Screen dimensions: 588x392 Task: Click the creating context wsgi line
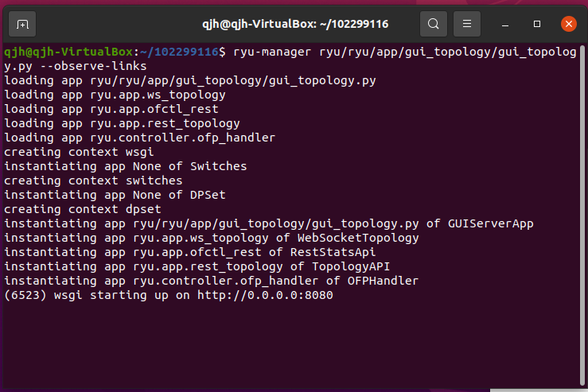[78, 152]
